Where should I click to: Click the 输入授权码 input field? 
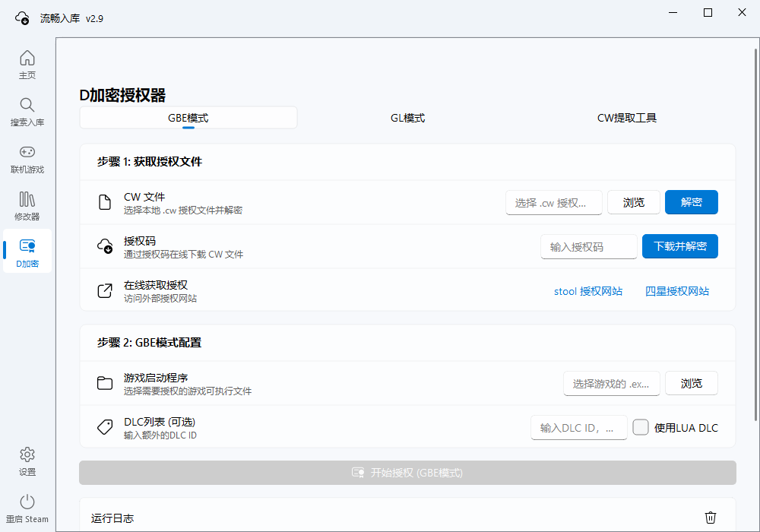[x=589, y=246]
